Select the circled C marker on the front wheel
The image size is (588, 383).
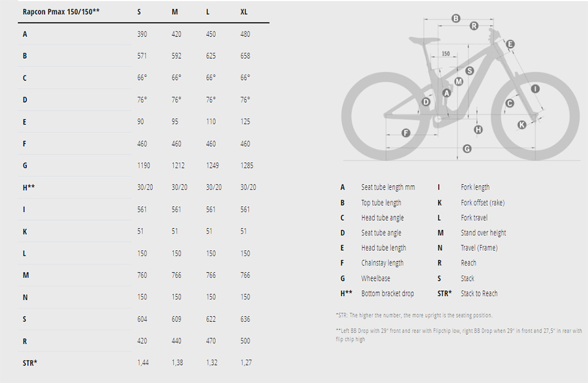tap(510, 103)
